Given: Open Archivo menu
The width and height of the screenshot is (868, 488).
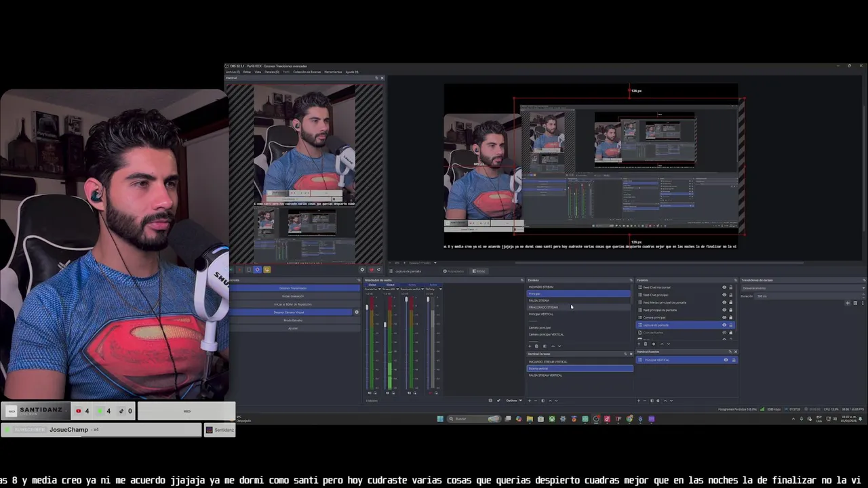Looking at the screenshot, I should point(233,72).
